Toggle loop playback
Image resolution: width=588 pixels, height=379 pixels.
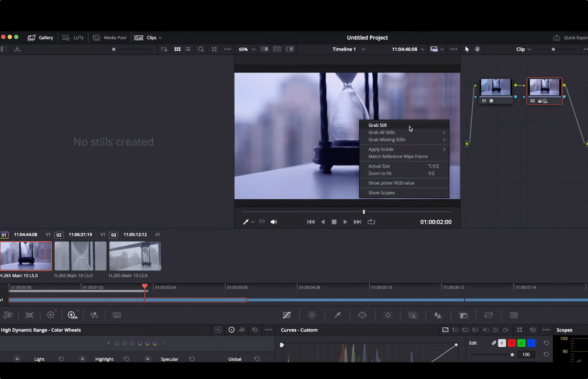coord(371,222)
